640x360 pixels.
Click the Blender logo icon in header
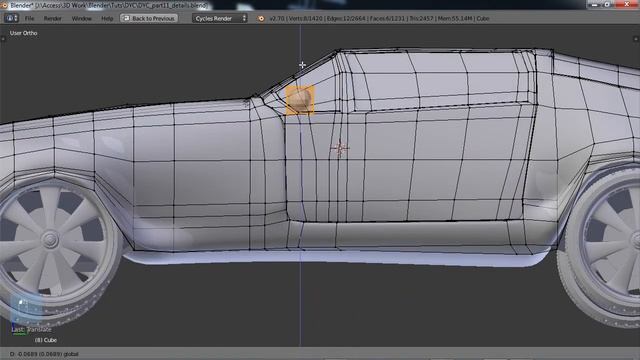pos(261,18)
